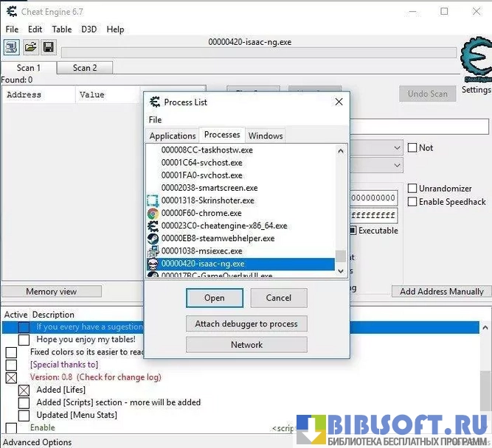
Task: Toggle the Enable Speedhack checkbox
Action: tap(412, 202)
